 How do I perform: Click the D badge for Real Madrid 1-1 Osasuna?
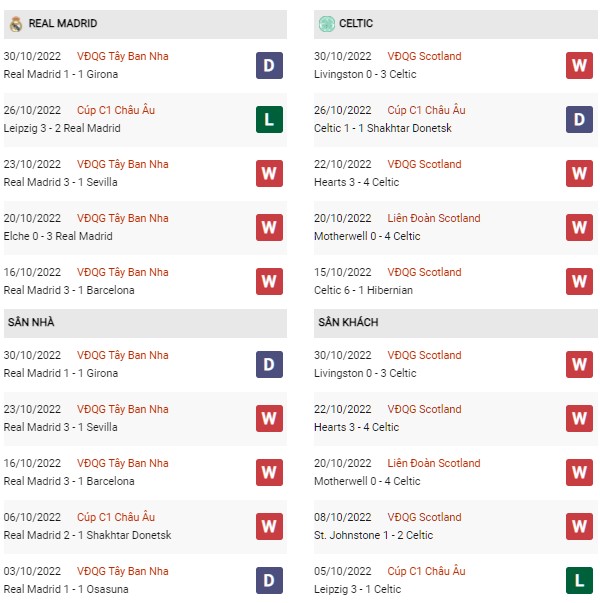click(x=269, y=580)
